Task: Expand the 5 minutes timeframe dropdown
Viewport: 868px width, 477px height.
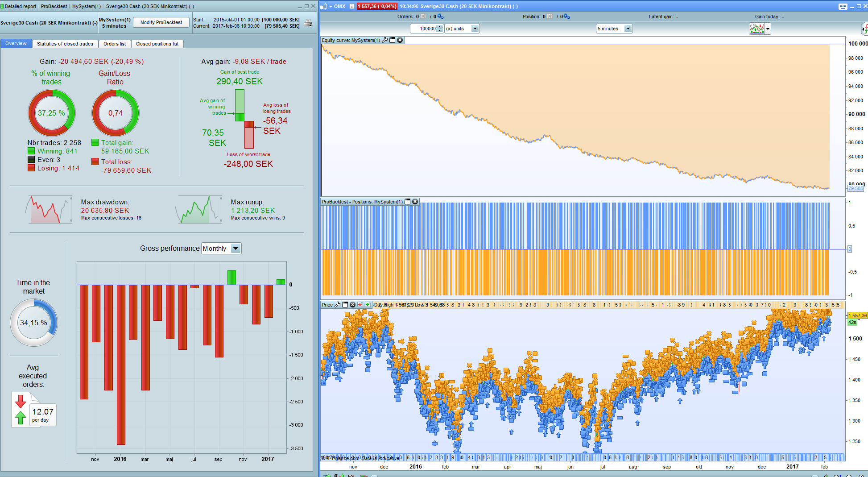Action: [628, 29]
